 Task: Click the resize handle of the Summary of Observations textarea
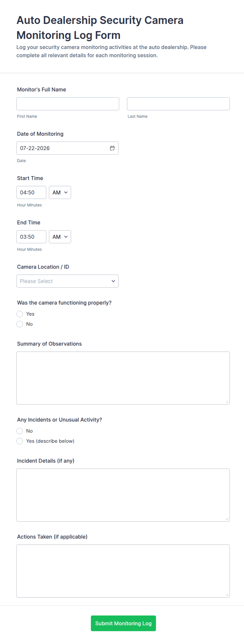click(227, 402)
